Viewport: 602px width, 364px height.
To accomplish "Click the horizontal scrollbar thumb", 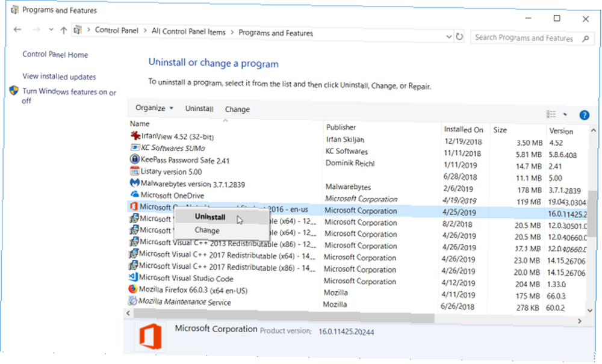I will pos(284,316).
